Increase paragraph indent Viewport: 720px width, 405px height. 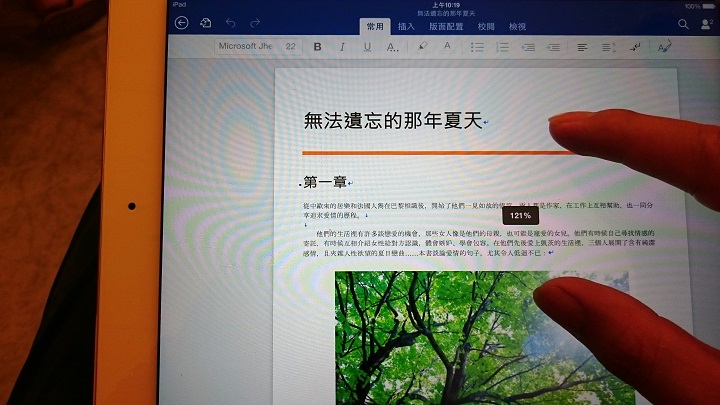(x=553, y=47)
